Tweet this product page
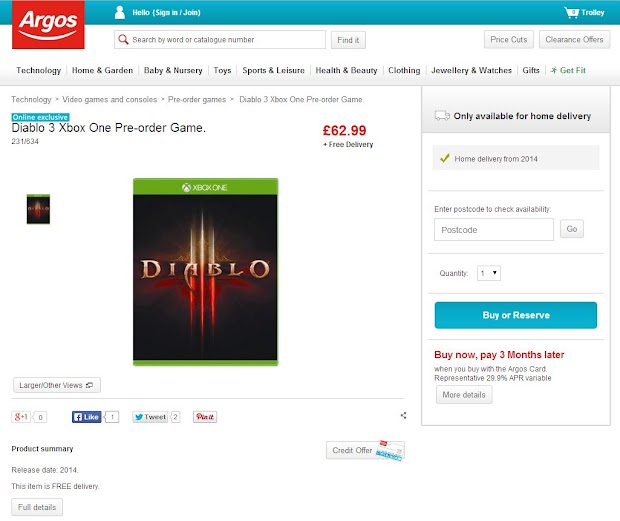 150,417
